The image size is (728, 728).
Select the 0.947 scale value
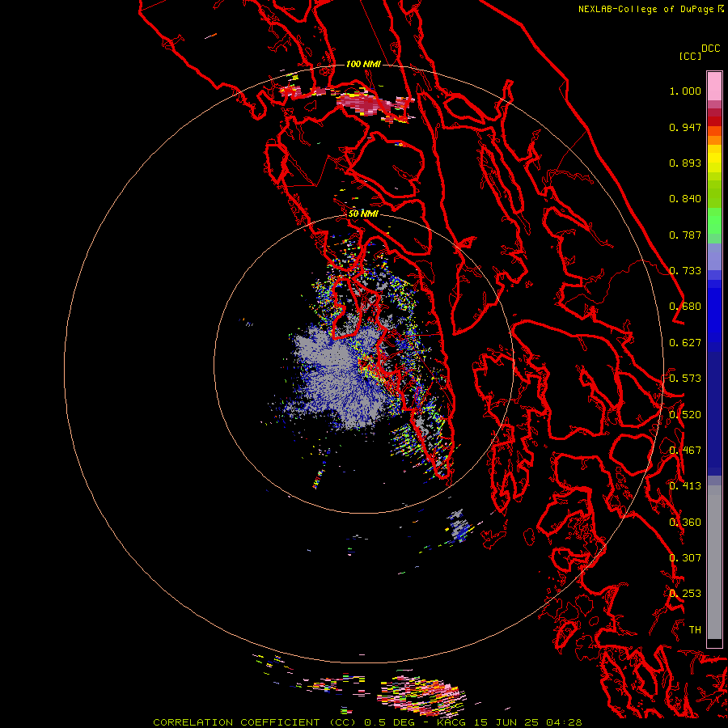pos(685,127)
